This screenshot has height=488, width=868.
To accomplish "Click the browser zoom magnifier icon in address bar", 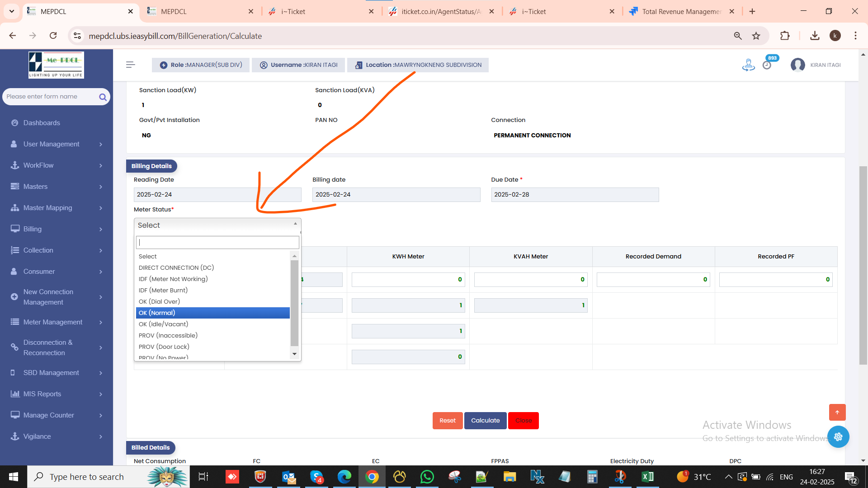I will pos(738,36).
